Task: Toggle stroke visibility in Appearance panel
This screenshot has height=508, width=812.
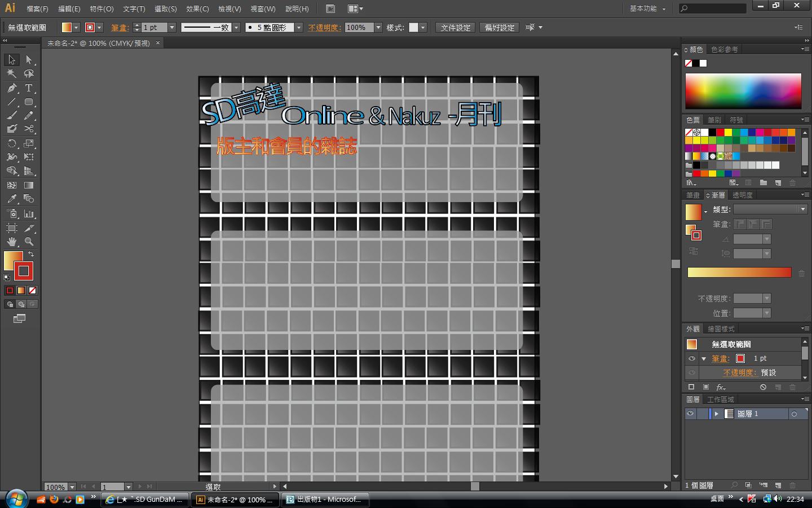Action: (x=692, y=358)
